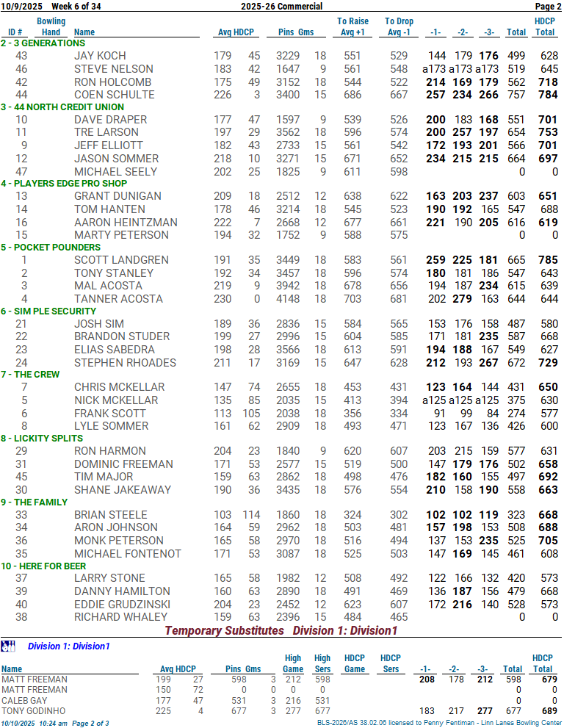Click the BLS-2026 license footer text
Viewport: 564px width, 728px height.
tap(439, 724)
